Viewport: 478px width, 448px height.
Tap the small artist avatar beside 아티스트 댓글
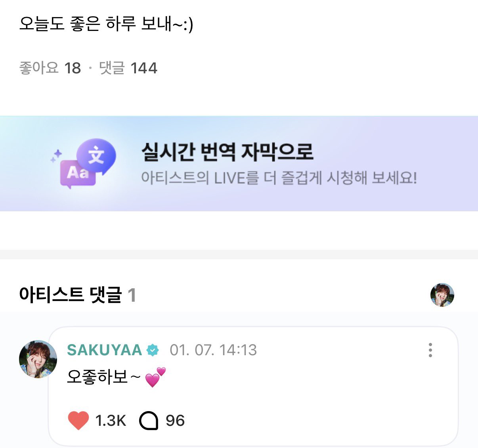[x=442, y=295]
